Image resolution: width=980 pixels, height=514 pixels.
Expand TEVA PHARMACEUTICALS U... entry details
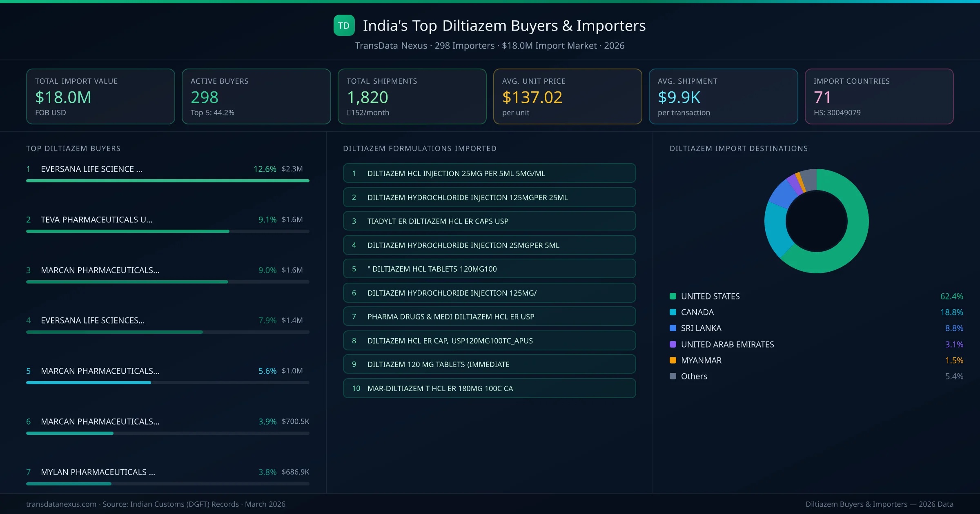pyautogui.click(x=96, y=219)
